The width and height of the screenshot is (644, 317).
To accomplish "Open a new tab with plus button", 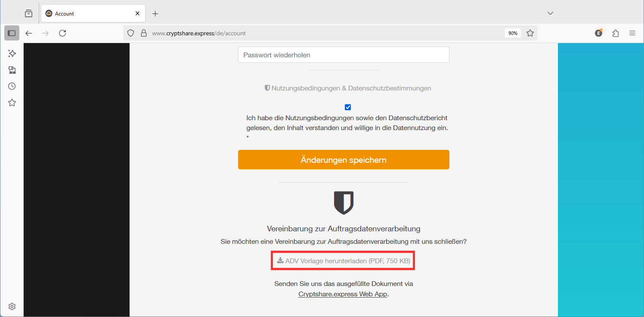I will 155,13.
